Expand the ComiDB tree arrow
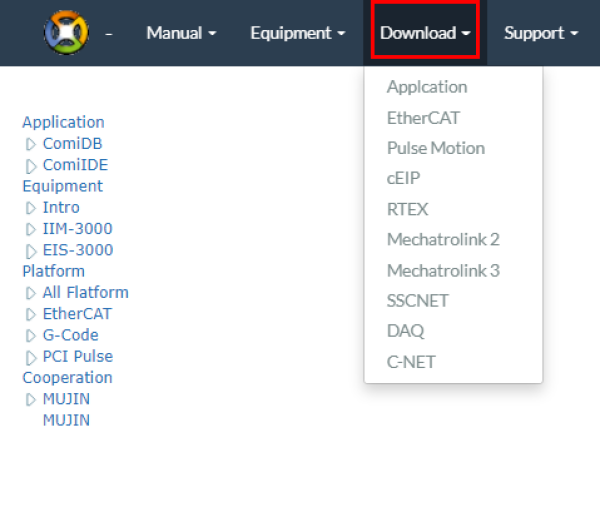Image resolution: width=600 pixels, height=512 pixels. click(30, 144)
